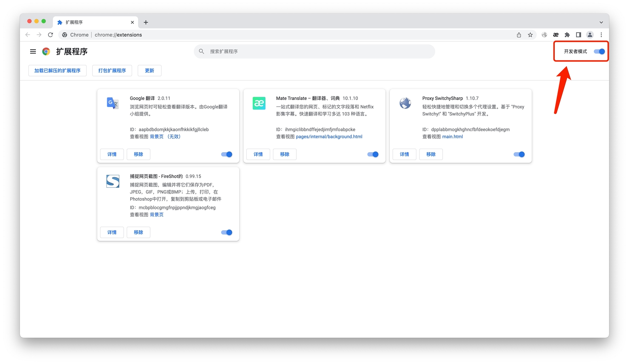
Task: Click the browser forward arrow
Action: (39, 35)
